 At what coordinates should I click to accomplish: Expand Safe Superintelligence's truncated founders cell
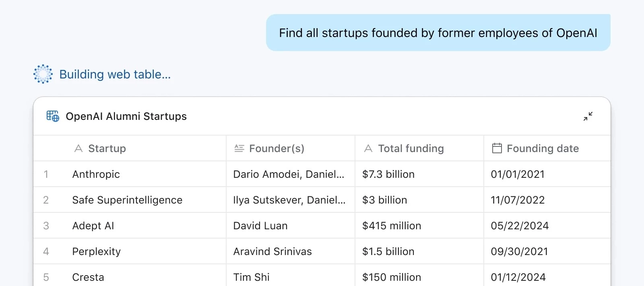tap(290, 200)
